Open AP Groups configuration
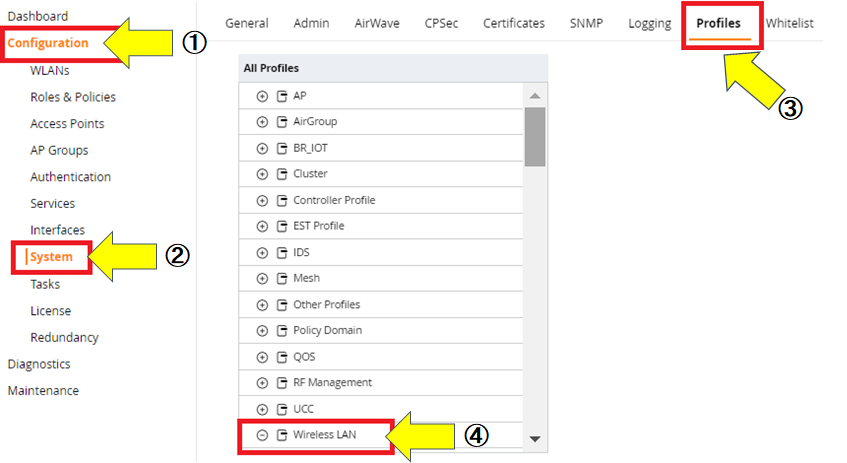Image resolution: width=847 pixels, height=463 pixels. 59,151
